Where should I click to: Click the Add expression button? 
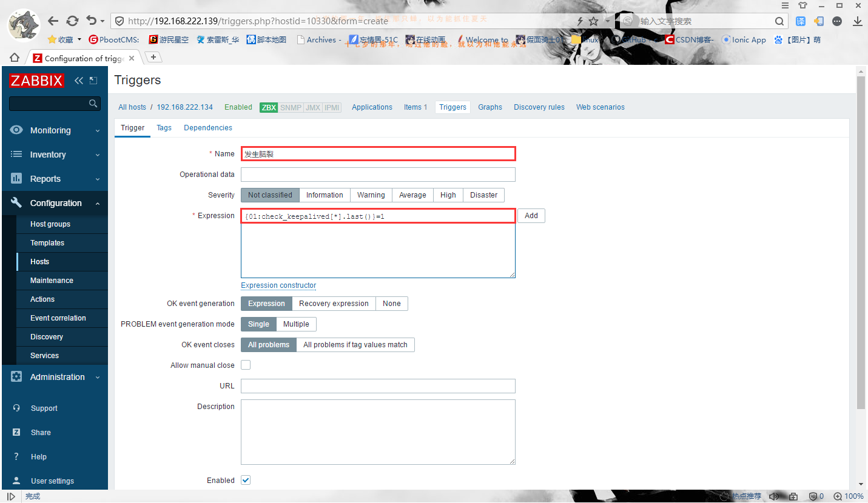pyautogui.click(x=531, y=216)
